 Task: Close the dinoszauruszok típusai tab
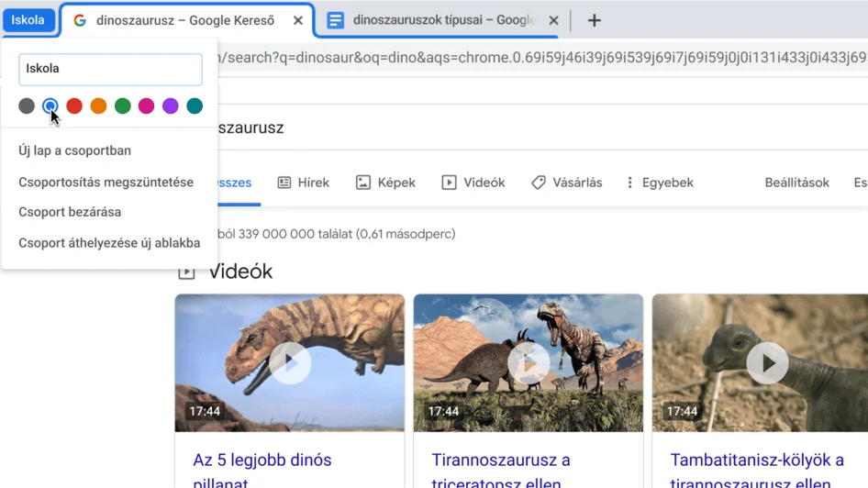point(553,20)
